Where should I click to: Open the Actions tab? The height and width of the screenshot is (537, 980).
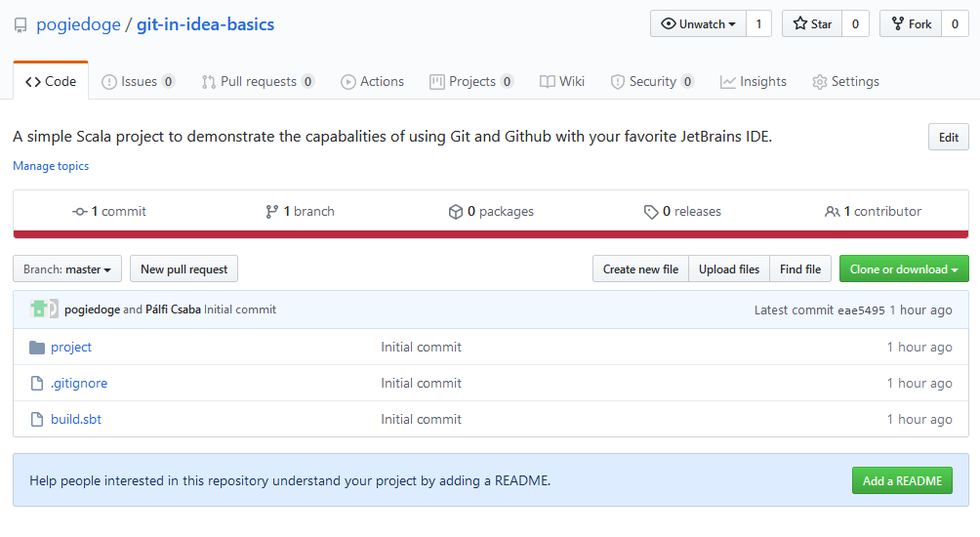coord(372,81)
